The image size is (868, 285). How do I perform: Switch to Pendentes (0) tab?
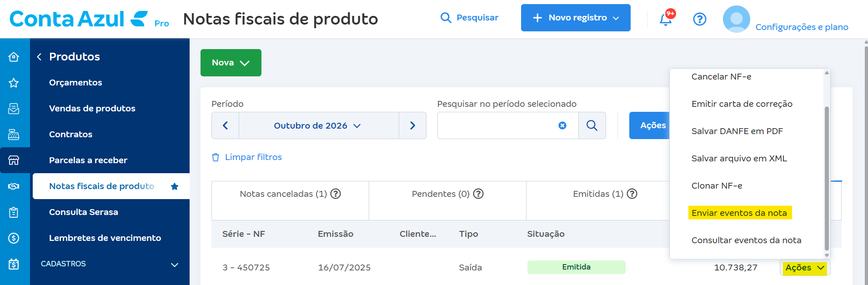(x=447, y=200)
